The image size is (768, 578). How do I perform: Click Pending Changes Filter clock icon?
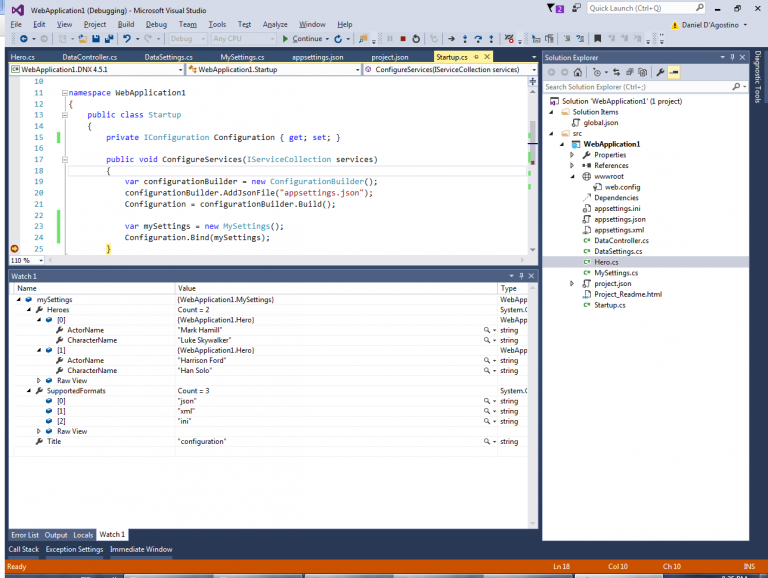pos(597,72)
